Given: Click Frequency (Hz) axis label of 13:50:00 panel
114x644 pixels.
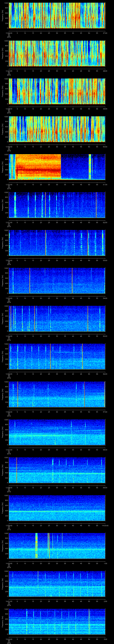Looking at the screenshot, I should pos(3,167).
